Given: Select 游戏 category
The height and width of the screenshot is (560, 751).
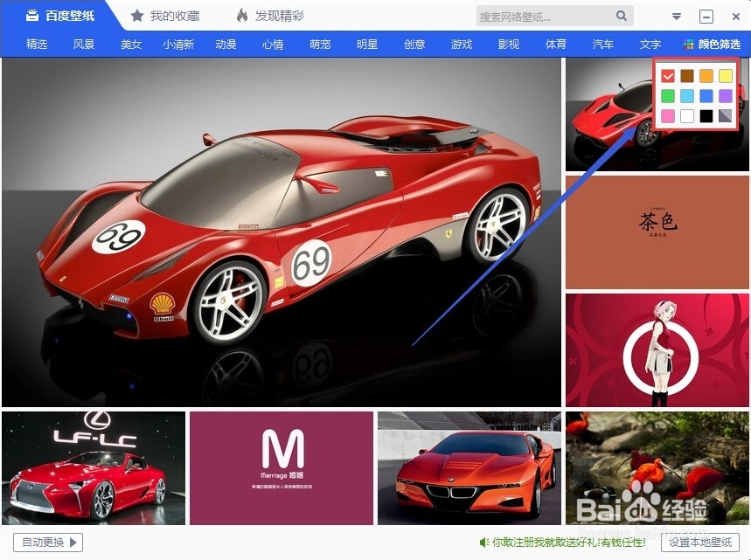Looking at the screenshot, I should coord(462,45).
